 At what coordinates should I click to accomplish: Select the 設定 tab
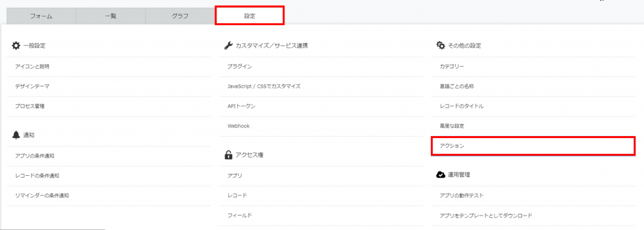pyautogui.click(x=250, y=16)
